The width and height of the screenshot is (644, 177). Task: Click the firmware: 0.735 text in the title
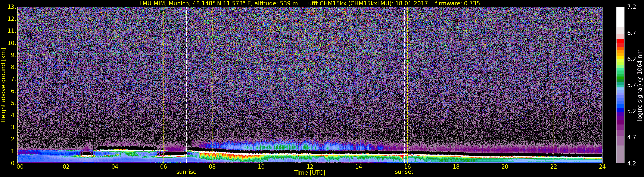tap(457, 3)
